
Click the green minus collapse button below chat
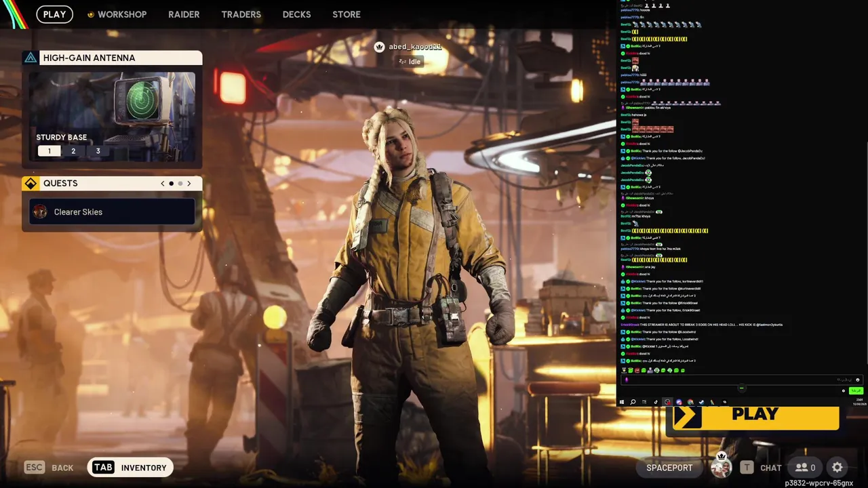pyautogui.click(x=742, y=388)
